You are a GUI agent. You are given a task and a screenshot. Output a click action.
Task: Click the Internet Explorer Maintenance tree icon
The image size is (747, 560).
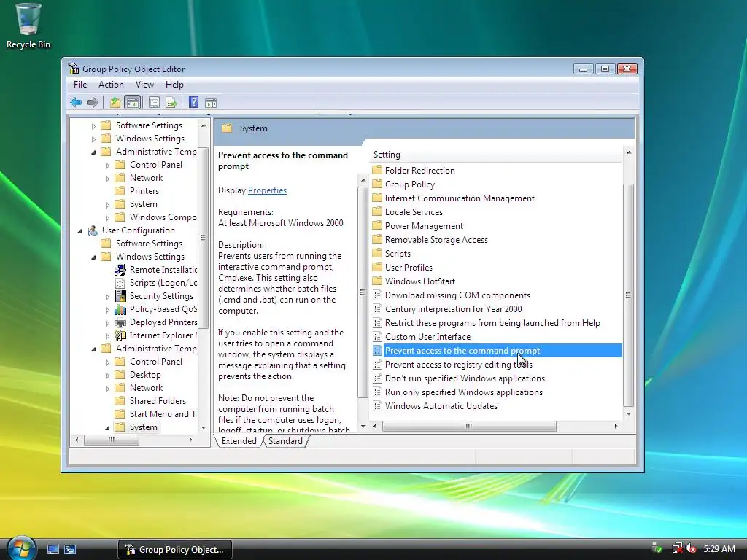coord(120,335)
